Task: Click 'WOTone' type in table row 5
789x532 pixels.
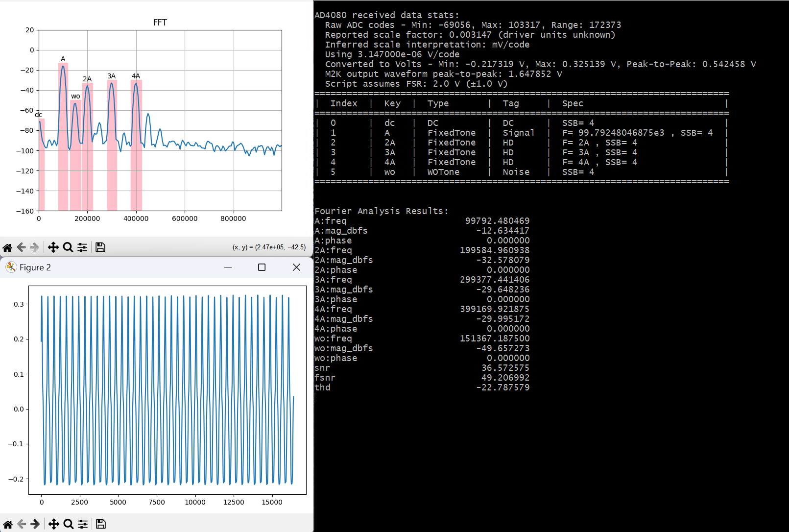Action: pos(443,172)
